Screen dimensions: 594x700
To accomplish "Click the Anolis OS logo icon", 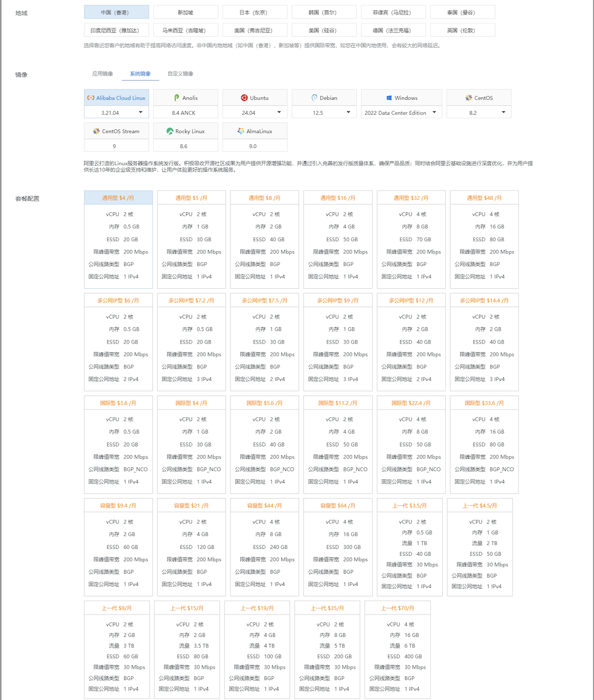I will point(177,98).
